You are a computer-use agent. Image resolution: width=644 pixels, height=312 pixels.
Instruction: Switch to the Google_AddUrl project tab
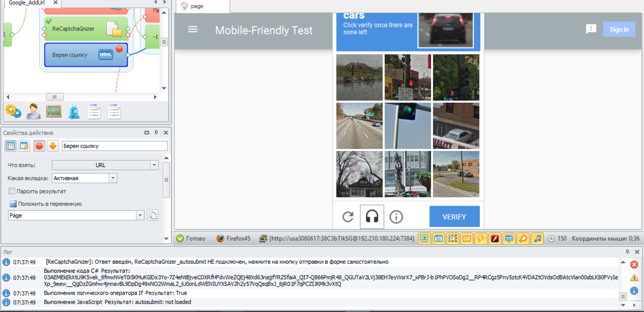point(26,3)
